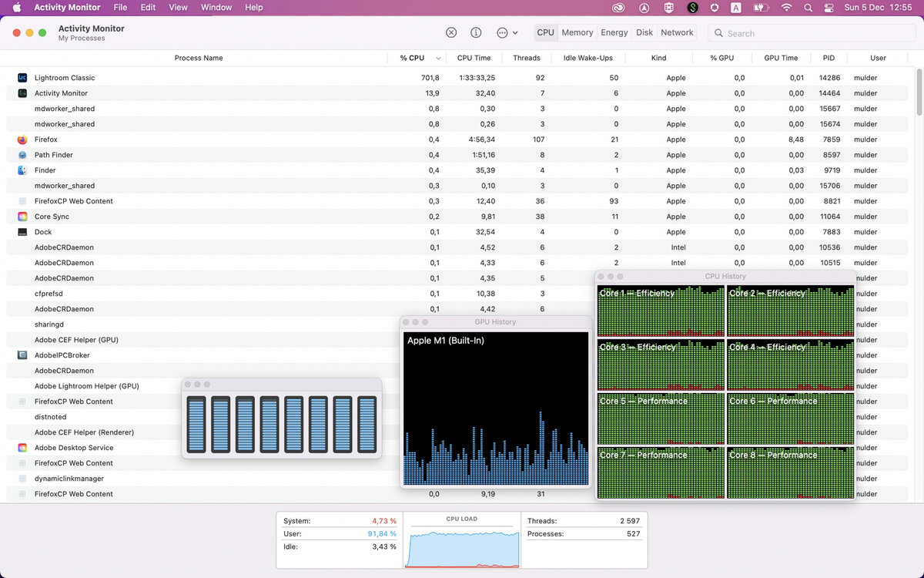
Task: Open the Wi-Fi menu bar icon
Action: click(786, 8)
